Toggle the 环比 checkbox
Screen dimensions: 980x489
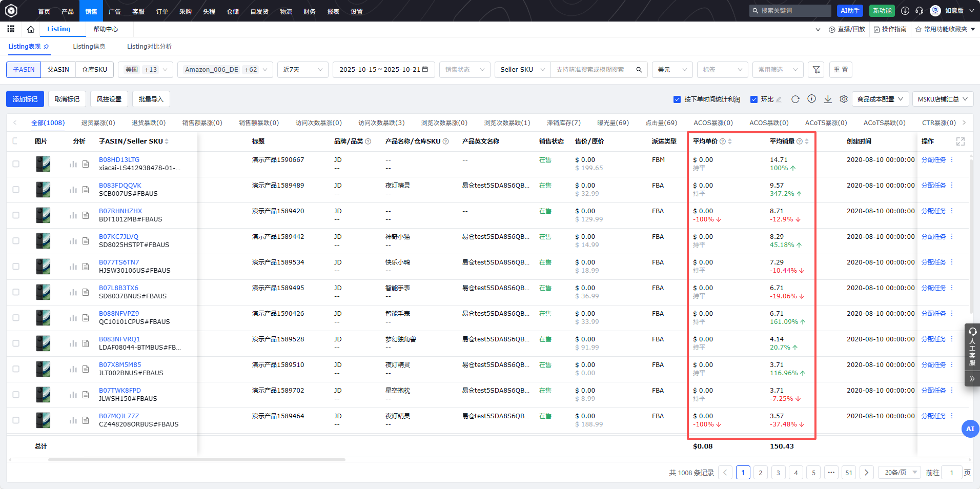pyautogui.click(x=754, y=99)
